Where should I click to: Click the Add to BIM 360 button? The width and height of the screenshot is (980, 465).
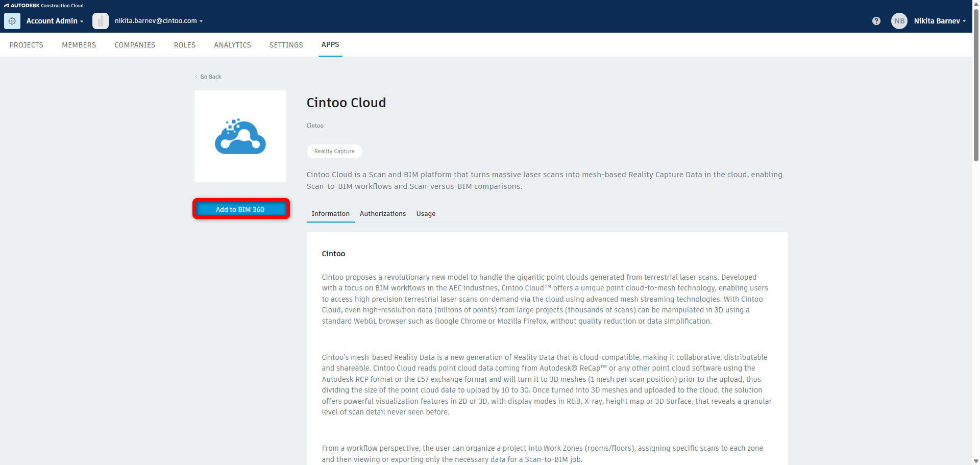[240, 209]
